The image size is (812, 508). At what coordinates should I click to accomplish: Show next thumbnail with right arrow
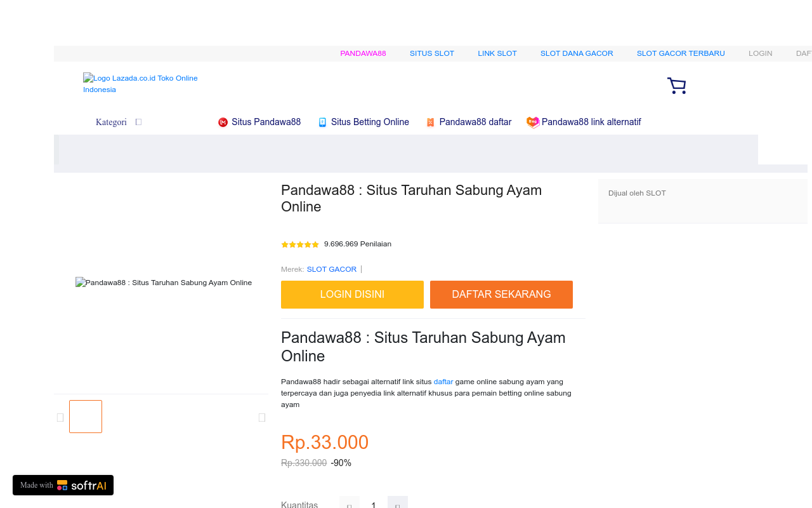[262, 417]
